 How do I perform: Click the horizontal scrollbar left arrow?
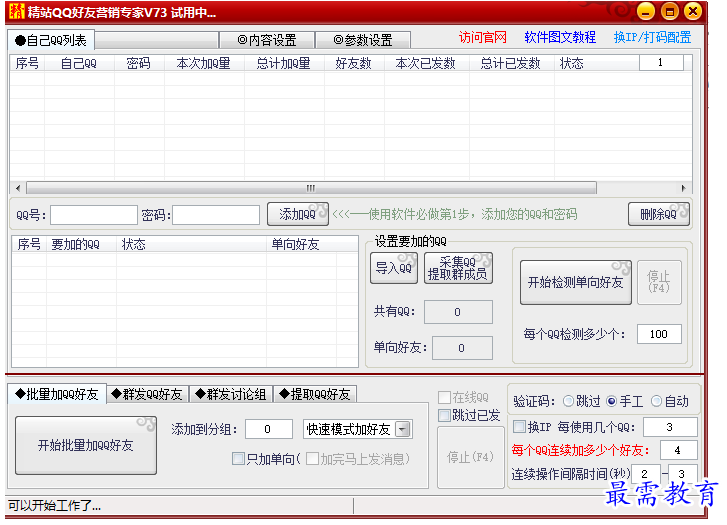click(x=18, y=188)
